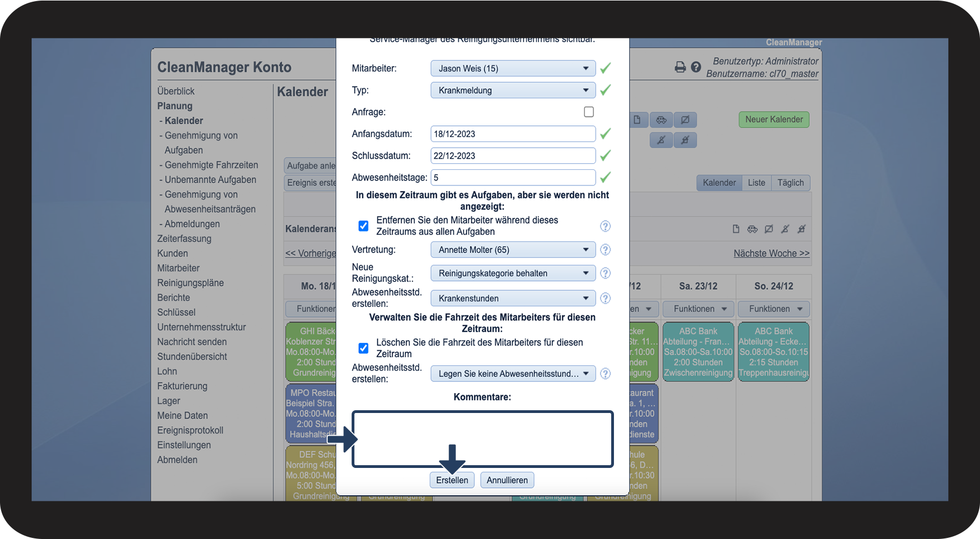
Task: Open the ABC Bank task on So. 24/12
Action: [x=774, y=352]
